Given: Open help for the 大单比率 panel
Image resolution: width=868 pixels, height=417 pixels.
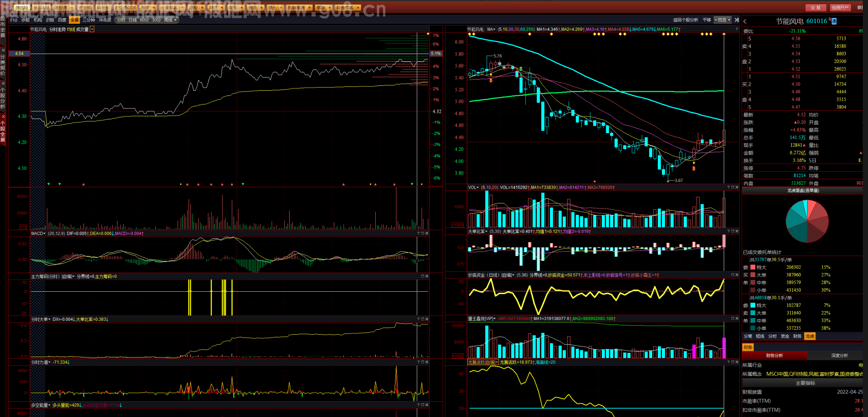Looking at the screenshot, I should [x=728, y=231].
